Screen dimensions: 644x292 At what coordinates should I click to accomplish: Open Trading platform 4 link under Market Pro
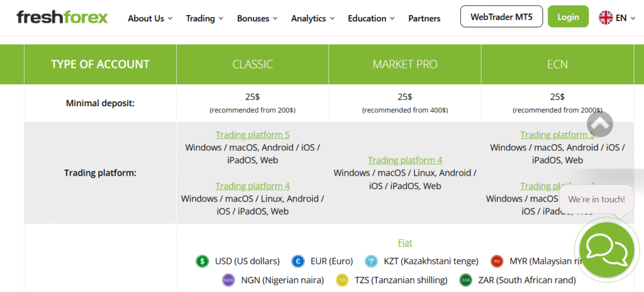pos(405,160)
